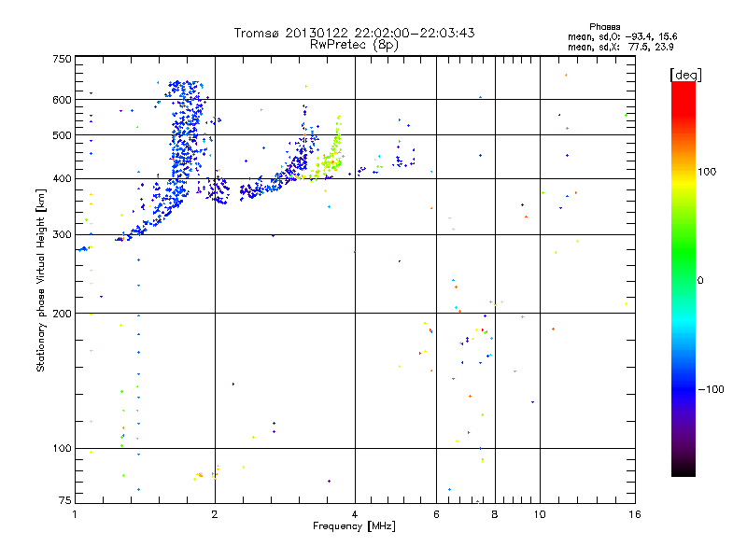Click the '[deg]' colorbar unit label
The image size is (747, 560).
point(685,75)
